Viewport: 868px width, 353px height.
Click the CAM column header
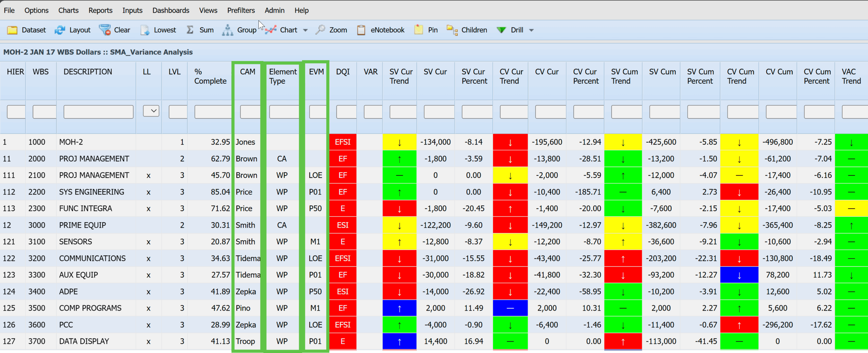coord(248,72)
